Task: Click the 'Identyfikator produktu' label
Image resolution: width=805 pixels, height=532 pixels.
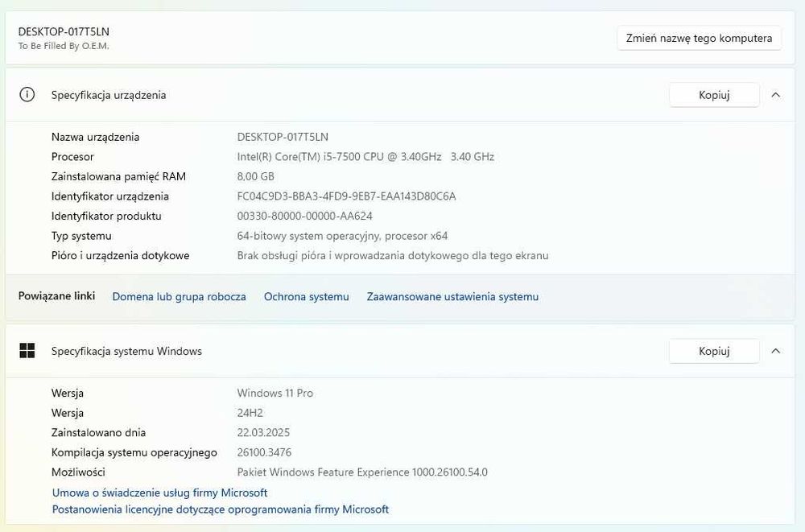Action: point(106,217)
